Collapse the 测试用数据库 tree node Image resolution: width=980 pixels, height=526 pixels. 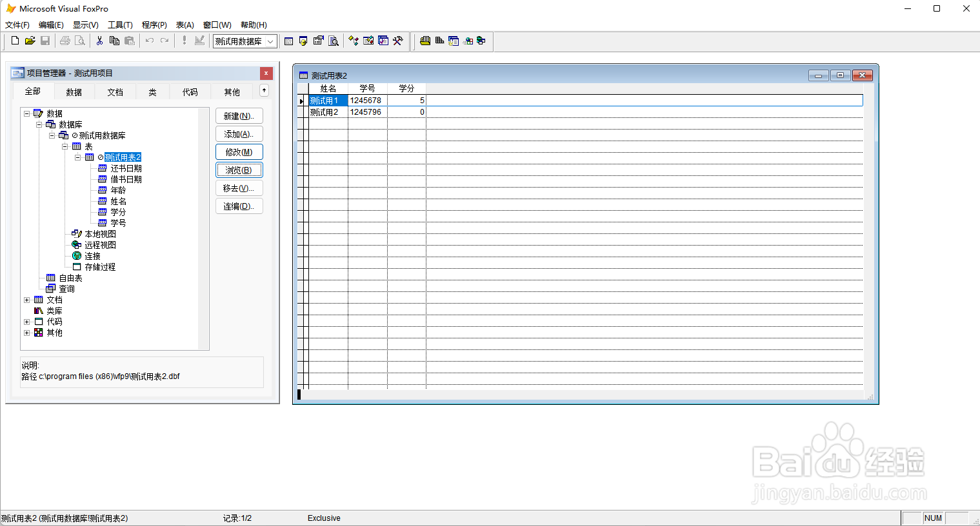pos(52,135)
